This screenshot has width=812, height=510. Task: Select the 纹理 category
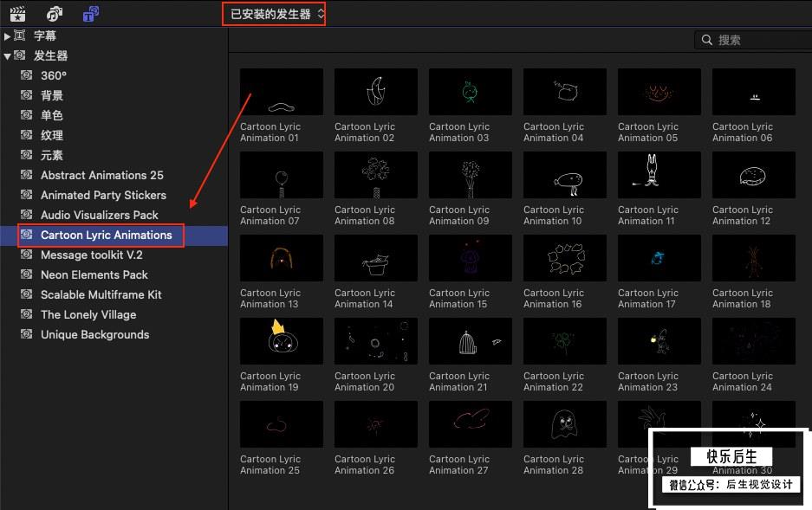pos(52,135)
